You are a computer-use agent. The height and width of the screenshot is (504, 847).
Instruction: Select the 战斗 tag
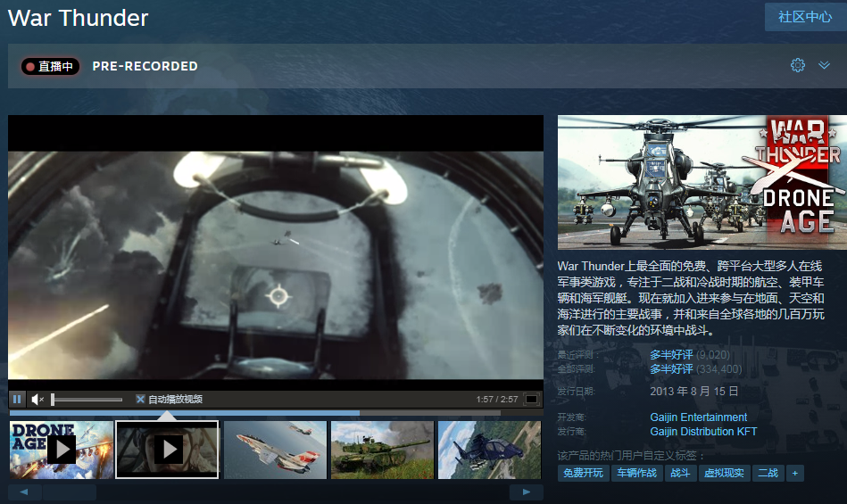click(680, 474)
